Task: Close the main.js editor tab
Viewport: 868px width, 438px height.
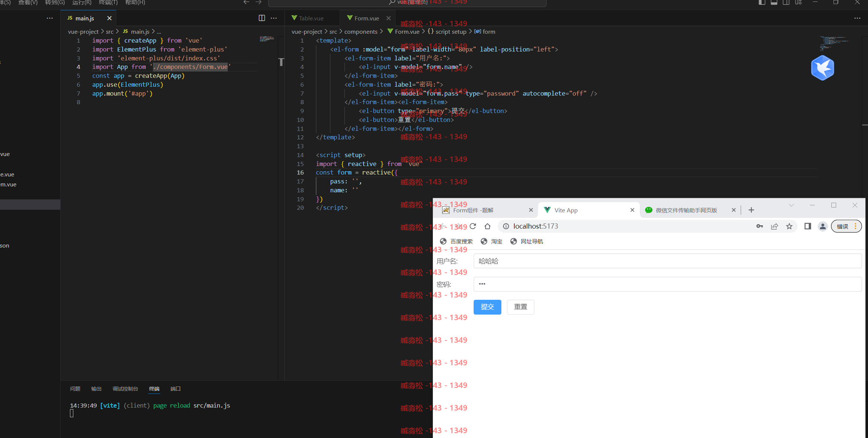Action: point(109,18)
